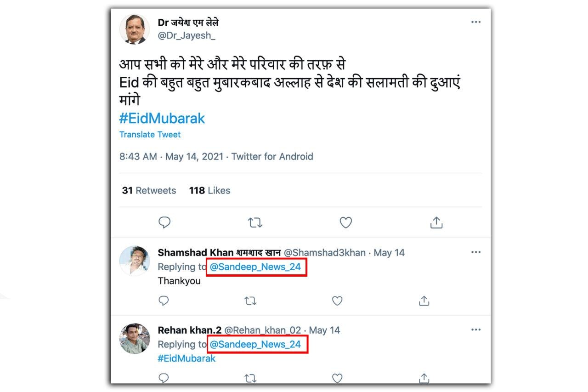Reply to Dr Jayesh's Eid tweet
The height and width of the screenshot is (392, 588).
point(164,223)
